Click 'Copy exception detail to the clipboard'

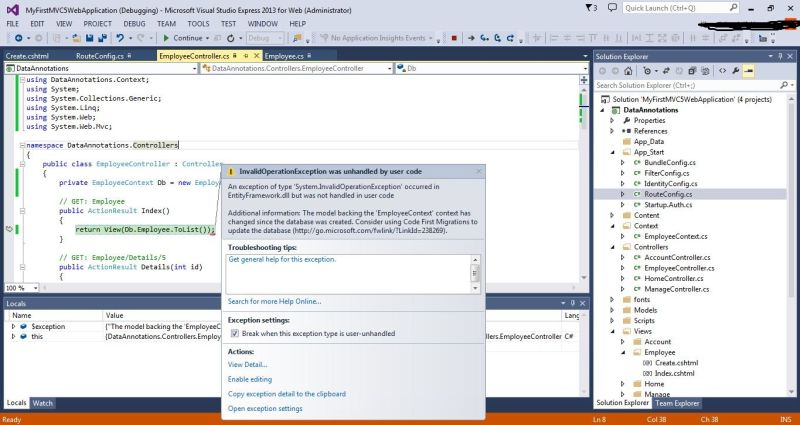pos(287,394)
